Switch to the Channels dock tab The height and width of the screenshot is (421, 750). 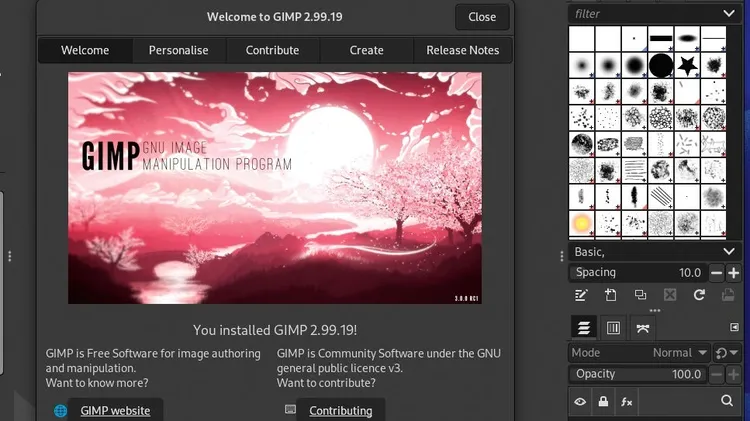click(613, 328)
